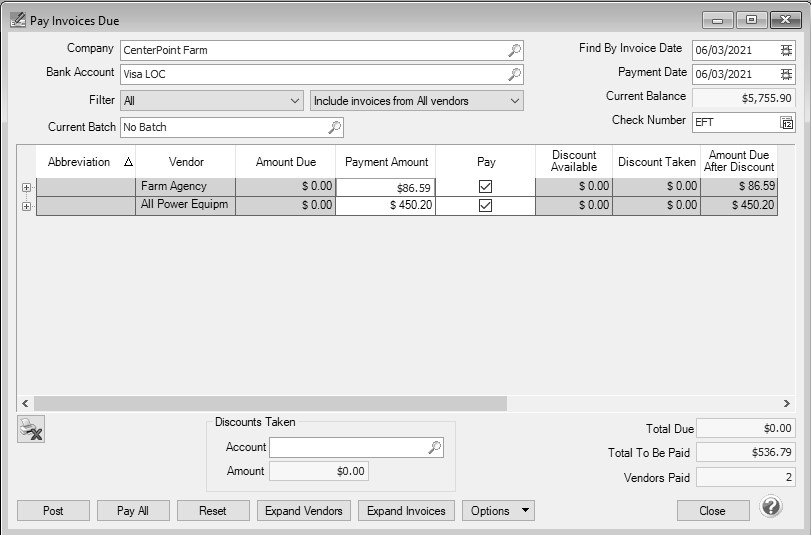Click the Discounts Taken Account lookup icon
Screen dimensions: 811x535
point(434,448)
